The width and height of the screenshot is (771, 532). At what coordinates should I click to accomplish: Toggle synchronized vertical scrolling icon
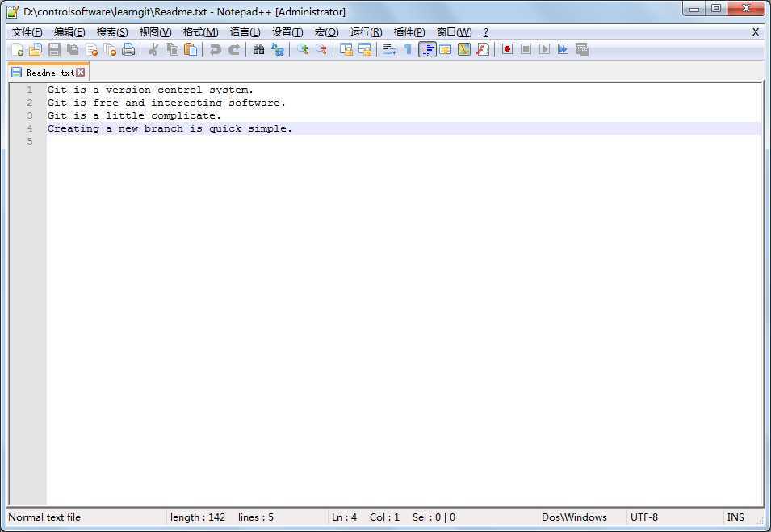346,49
